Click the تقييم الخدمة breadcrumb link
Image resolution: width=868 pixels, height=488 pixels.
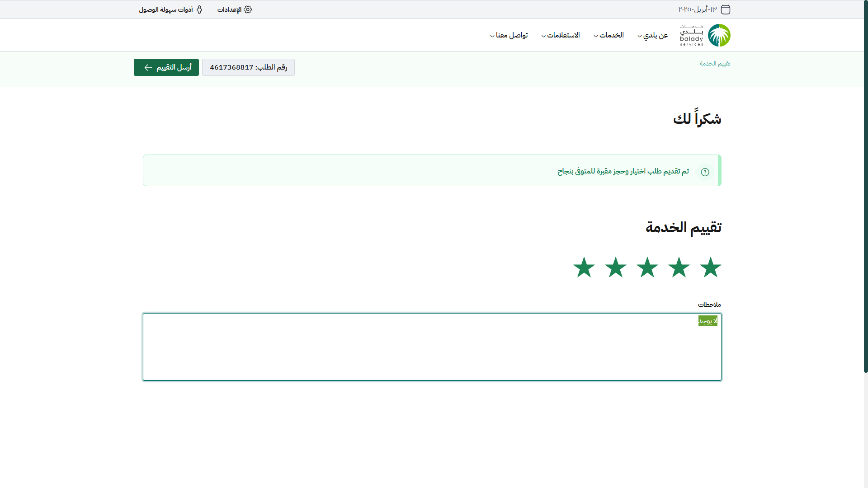tap(715, 63)
